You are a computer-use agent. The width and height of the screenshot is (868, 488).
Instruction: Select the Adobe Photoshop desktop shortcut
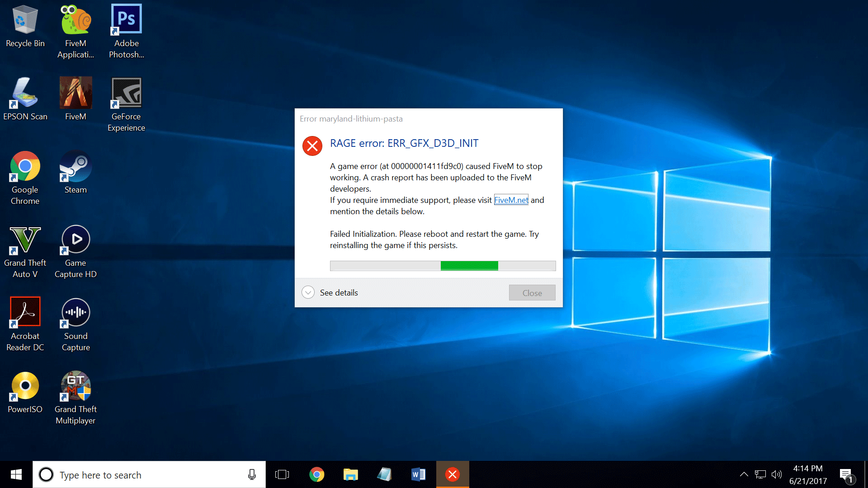(127, 32)
